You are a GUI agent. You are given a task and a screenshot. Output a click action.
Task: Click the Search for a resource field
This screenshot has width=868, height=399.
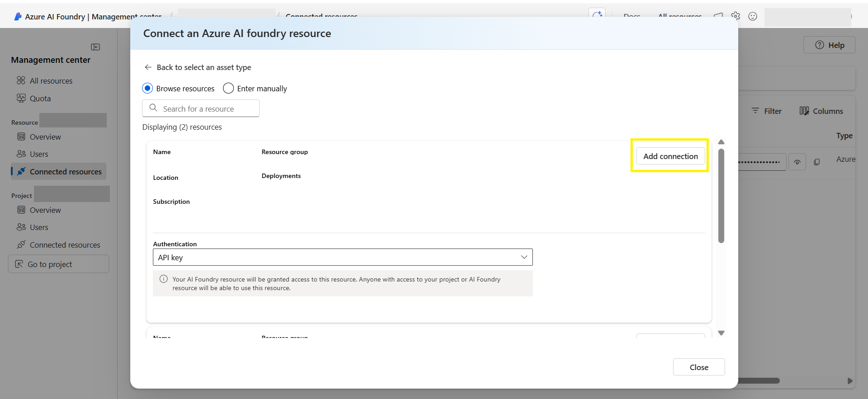click(x=201, y=108)
